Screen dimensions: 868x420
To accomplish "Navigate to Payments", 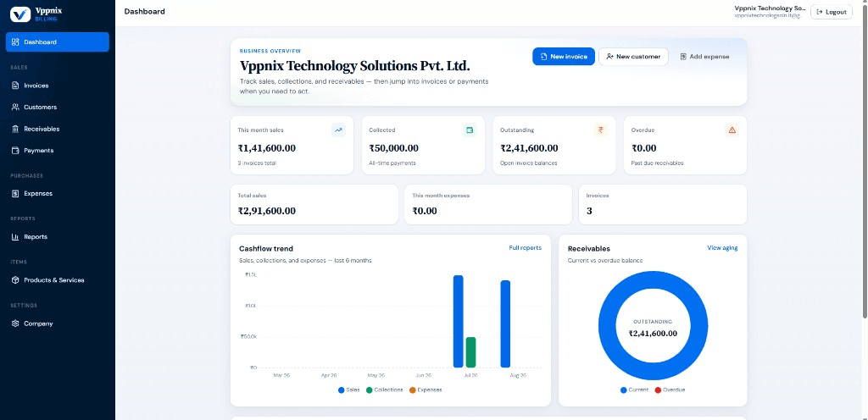I will tap(58, 151).
